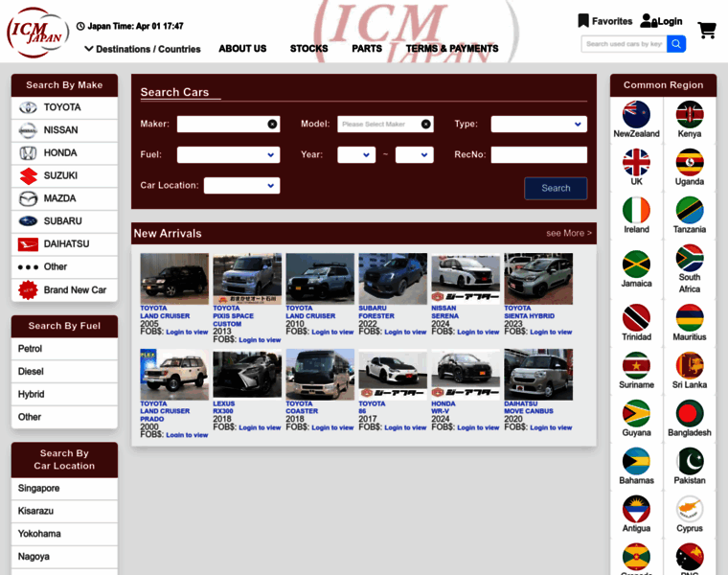Choose the Kenya flag icon
728x575 pixels.
690,114
